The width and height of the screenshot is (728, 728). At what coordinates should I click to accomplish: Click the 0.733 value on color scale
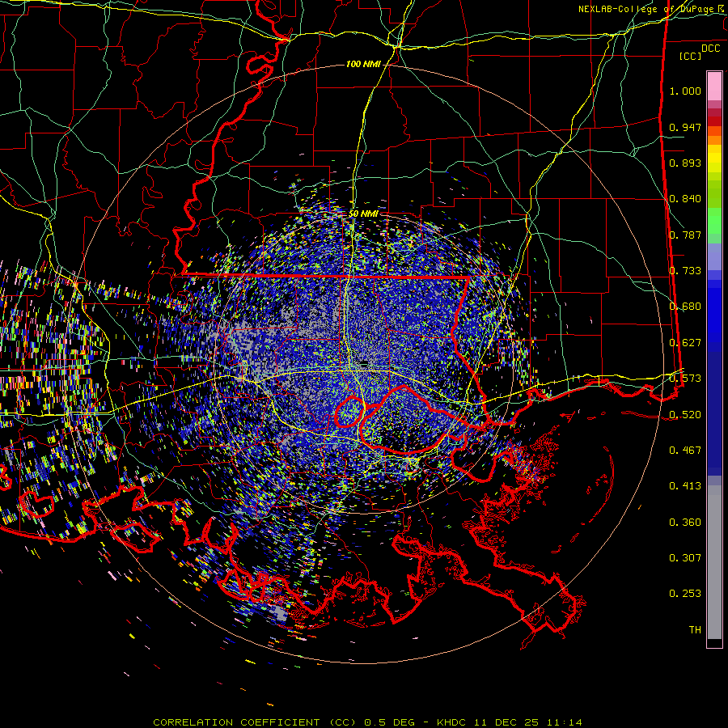685,271
